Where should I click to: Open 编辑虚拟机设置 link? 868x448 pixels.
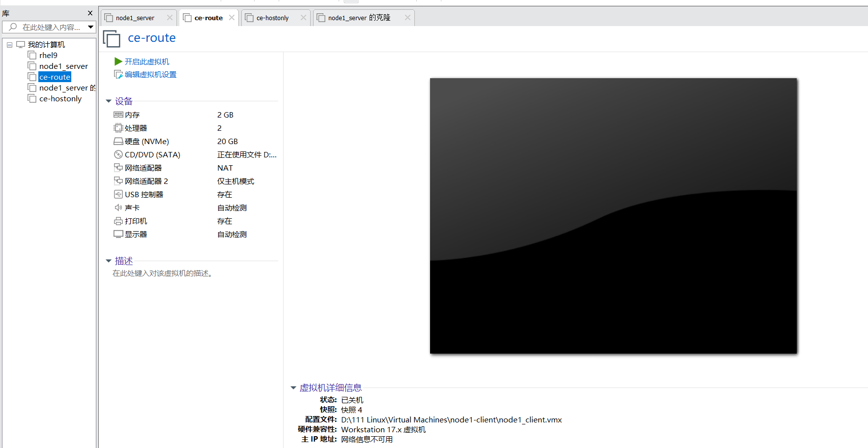[x=150, y=74]
